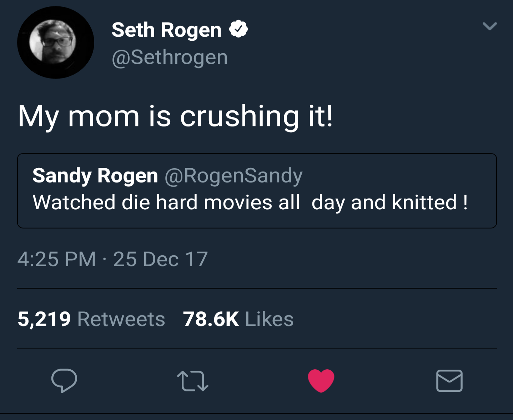Click the 25 Dec 17 date
This screenshot has height=420, width=513.
160,259
